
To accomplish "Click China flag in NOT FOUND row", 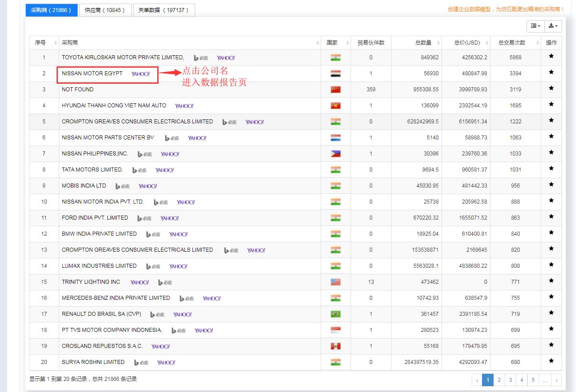I will coord(335,90).
